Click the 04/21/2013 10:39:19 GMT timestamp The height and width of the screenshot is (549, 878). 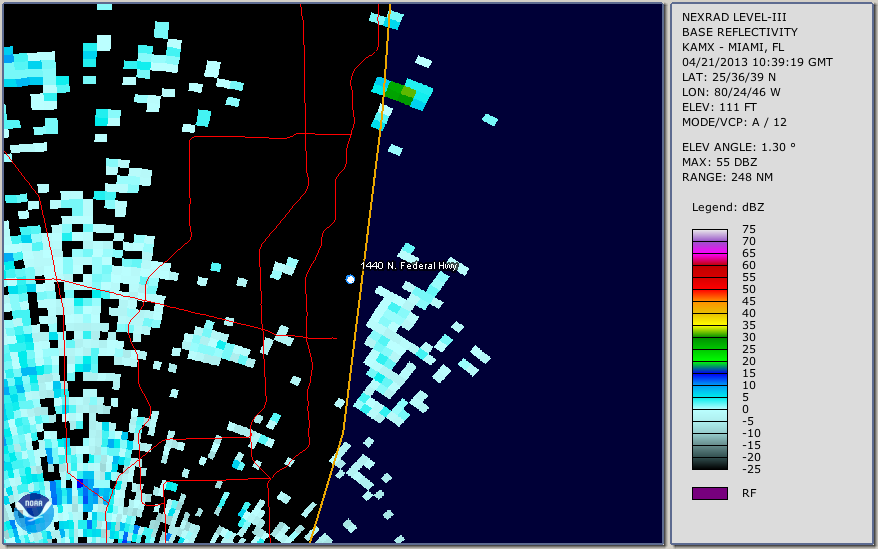point(757,62)
